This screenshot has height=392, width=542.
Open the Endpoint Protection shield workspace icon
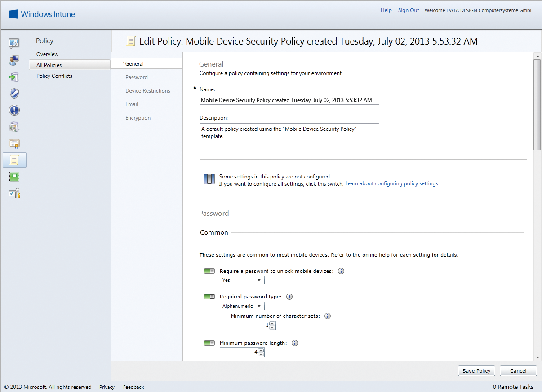point(14,94)
